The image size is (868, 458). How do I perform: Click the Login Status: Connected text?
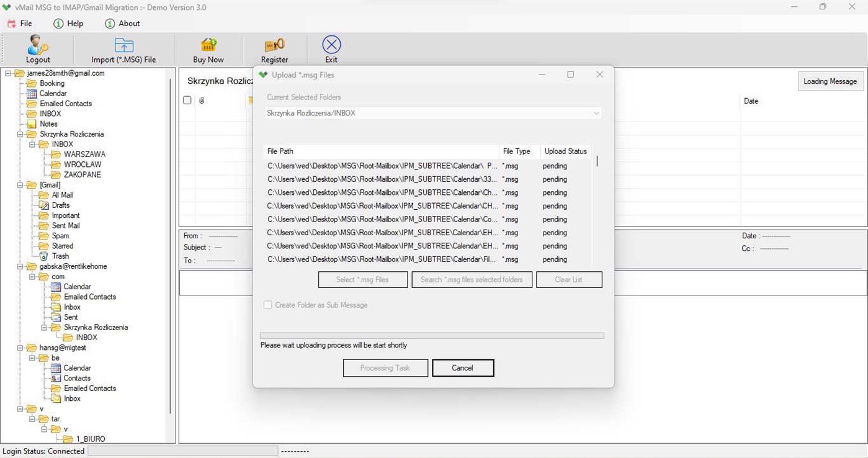click(x=43, y=451)
